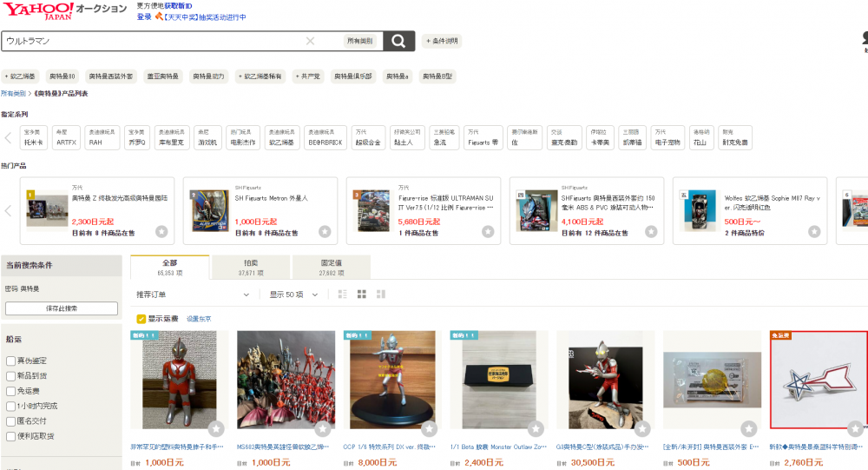Expand the + 条件说明 search conditions
The height and width of the screenshot is (470, 868).
point(442,41)
